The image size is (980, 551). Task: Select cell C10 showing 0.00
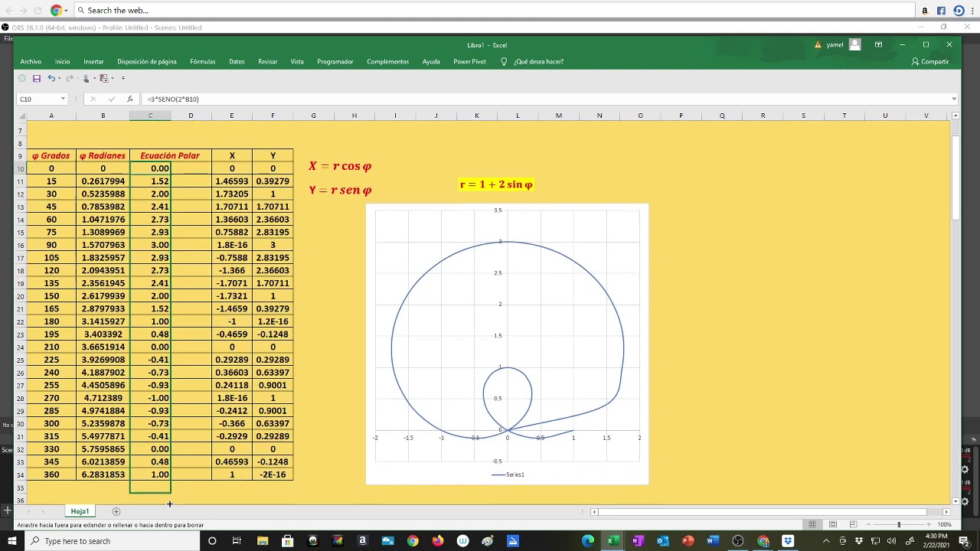(x=150, y=168)
